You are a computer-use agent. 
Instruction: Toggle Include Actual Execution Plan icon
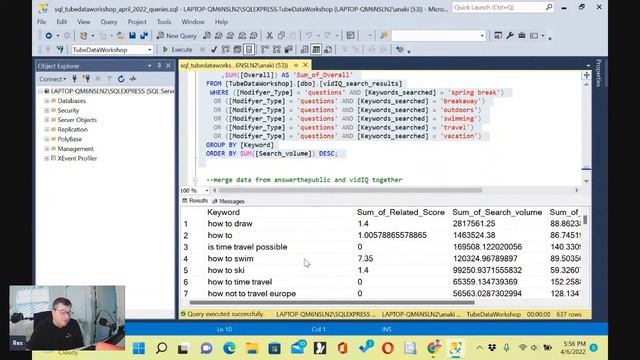(265, 50)
